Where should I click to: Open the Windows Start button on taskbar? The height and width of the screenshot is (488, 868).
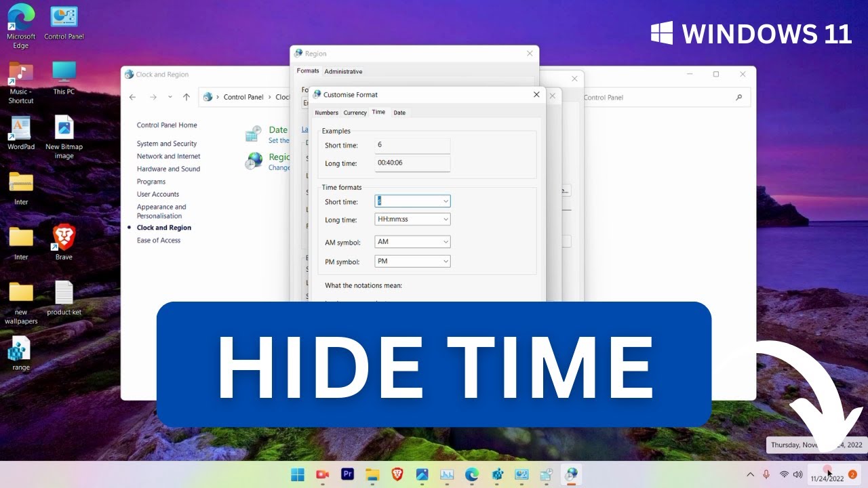pos(298,474)
